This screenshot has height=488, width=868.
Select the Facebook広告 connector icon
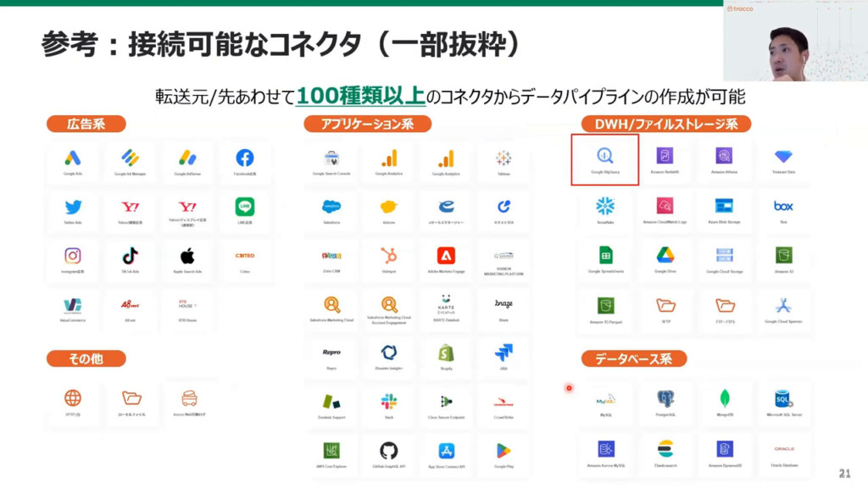(245, 158)
